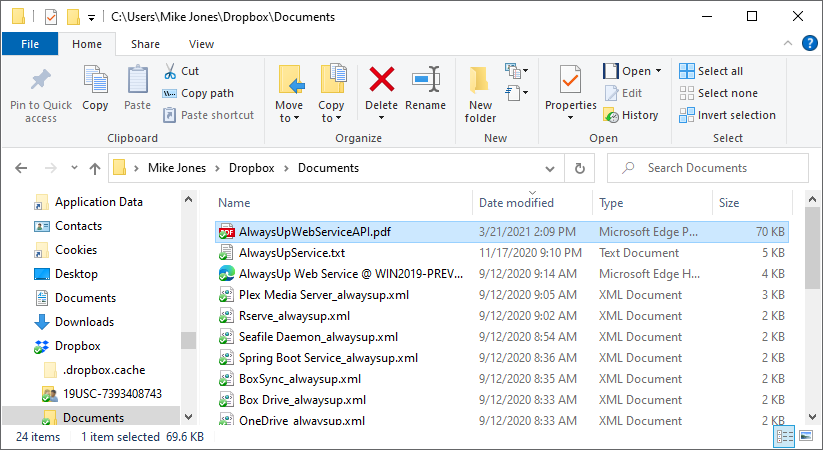The image size is (823, 450).
Task: Open Move to dropdown
Action: coord(289,95)
